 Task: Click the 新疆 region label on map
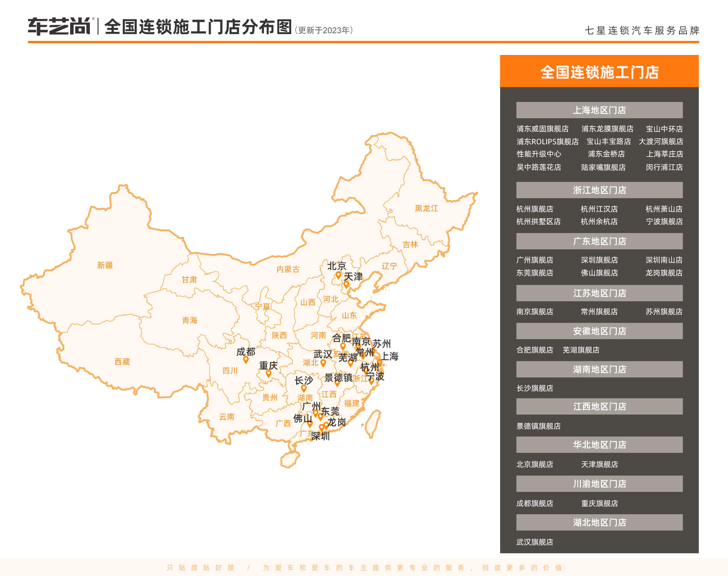click(x=105, y=265)
